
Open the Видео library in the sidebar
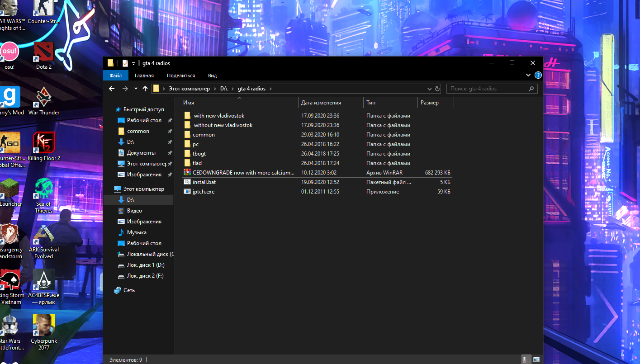pyautogui.click(x=134, y=211)
